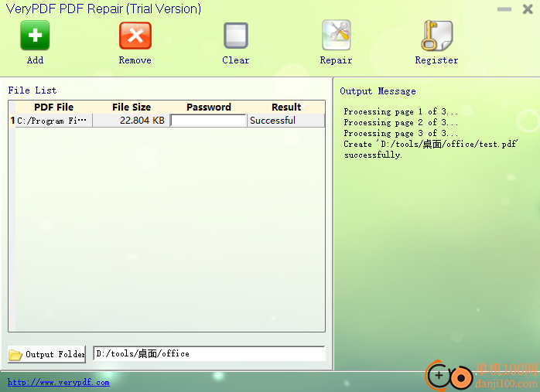Screen dimensions: 540x392
Task: Select the C:/Program Fi… file entry
Action: point(53,121)
